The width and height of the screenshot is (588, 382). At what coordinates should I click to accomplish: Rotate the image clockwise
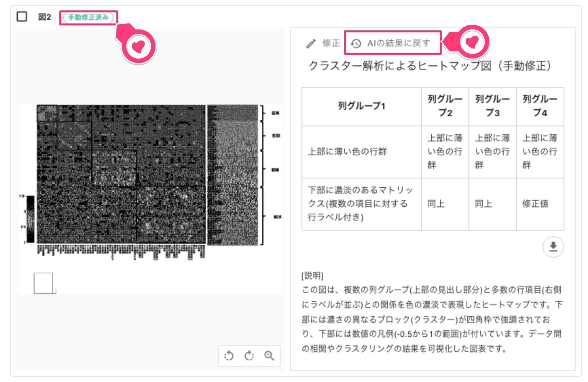pyautogui.click(x=249, y=356)
